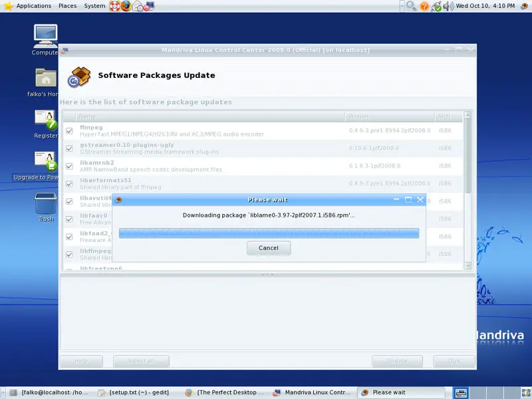Switch to The Perfect Desktop browser window
This screenshot has height=399, width=532.
(225, 392)
